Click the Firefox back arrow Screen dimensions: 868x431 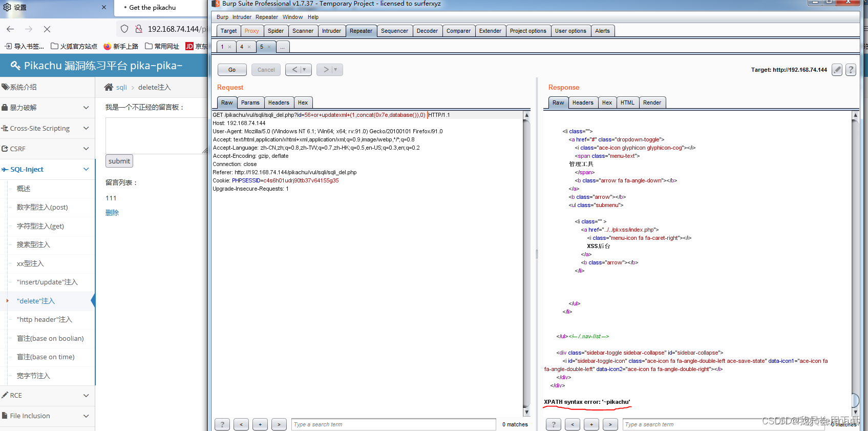[10, 29]
